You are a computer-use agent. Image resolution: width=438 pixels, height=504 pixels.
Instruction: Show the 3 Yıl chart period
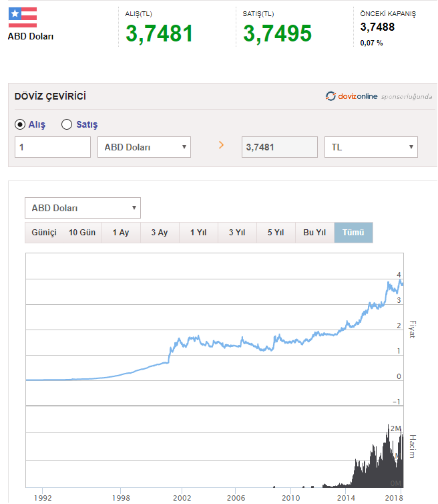coord(237,233)
